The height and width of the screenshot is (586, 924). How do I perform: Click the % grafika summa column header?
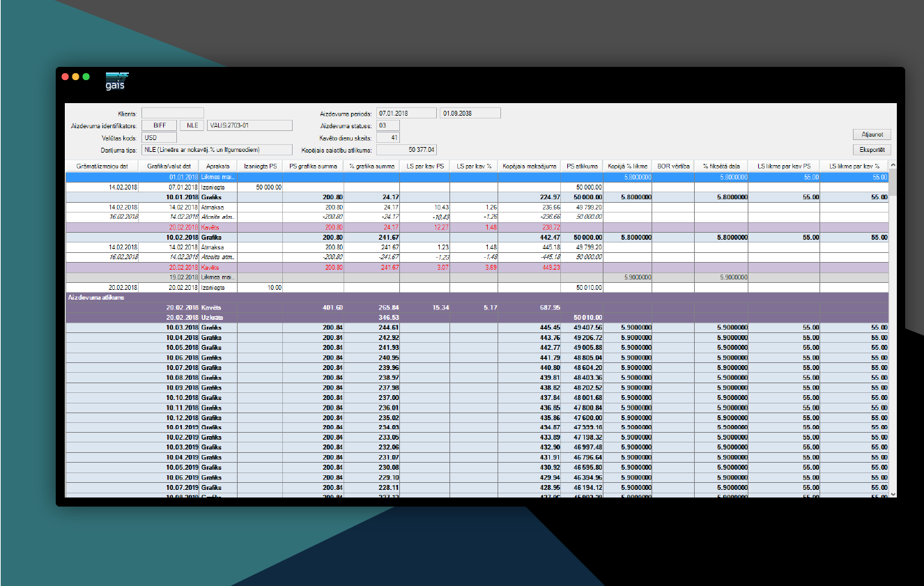(371, 167)
